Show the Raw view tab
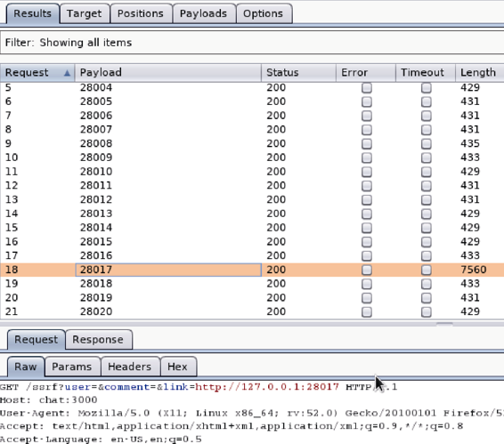The image size is (504, 444). 26,367
